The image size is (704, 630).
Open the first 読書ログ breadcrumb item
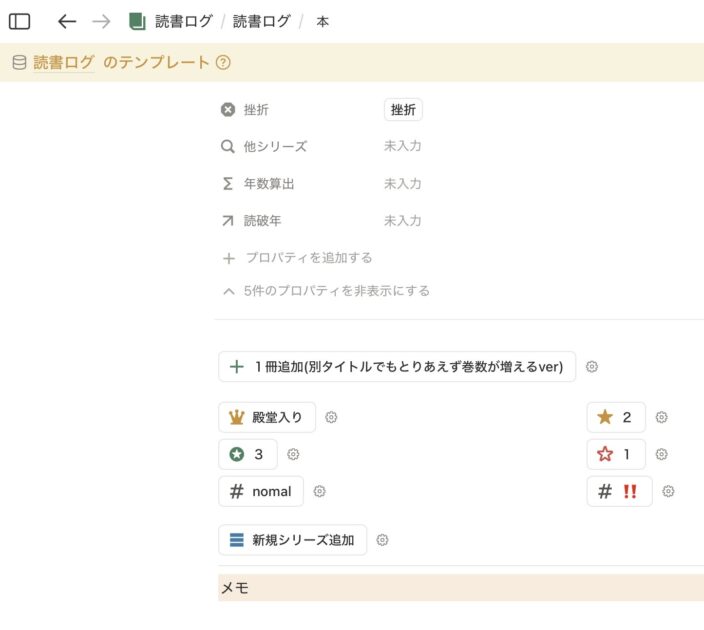tap(183, 21)
